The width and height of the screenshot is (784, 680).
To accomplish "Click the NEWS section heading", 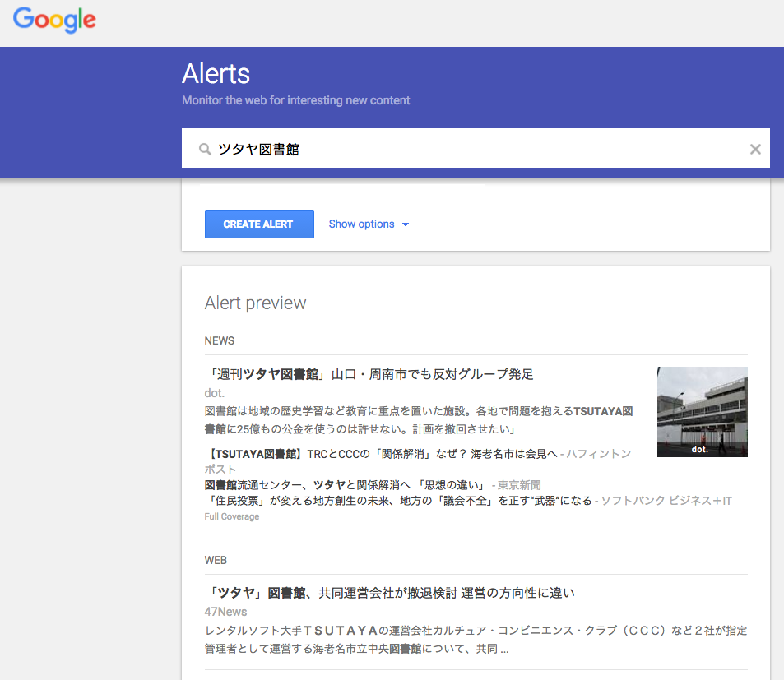I will click(219, 340).
